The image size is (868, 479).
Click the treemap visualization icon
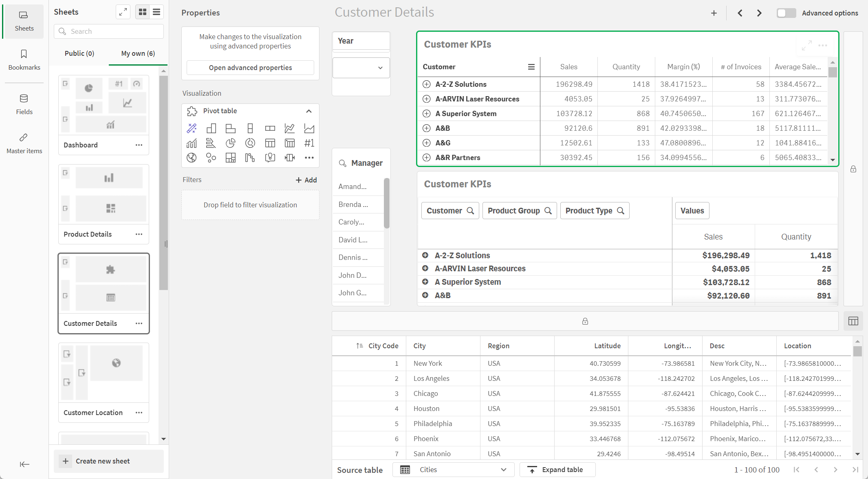click(230, 158)
